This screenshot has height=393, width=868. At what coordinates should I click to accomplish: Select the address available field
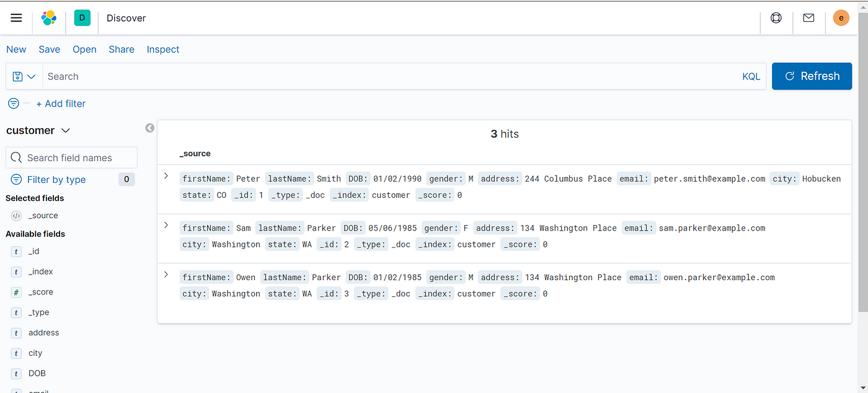pos(44,333)
